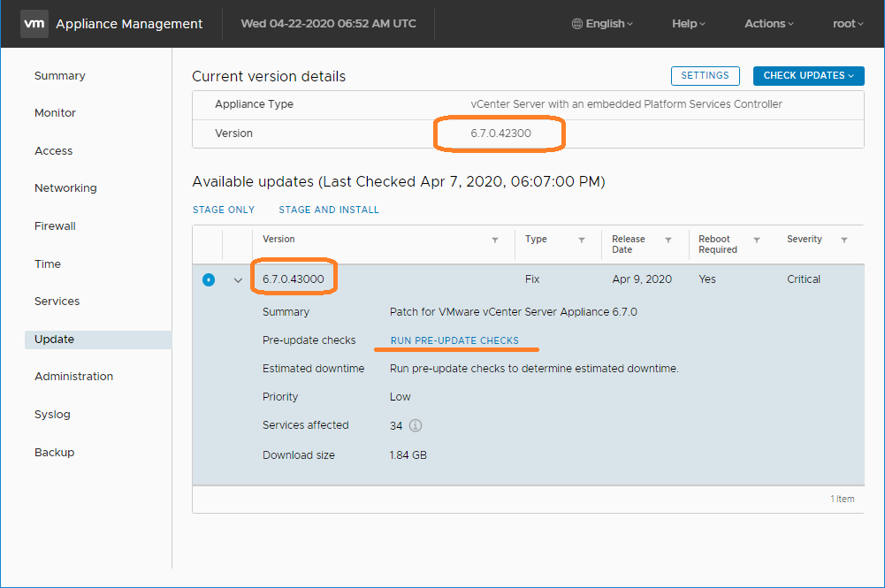Open the Actions dropdown menu
Screen dimensions: 885x588
(768, 24)
